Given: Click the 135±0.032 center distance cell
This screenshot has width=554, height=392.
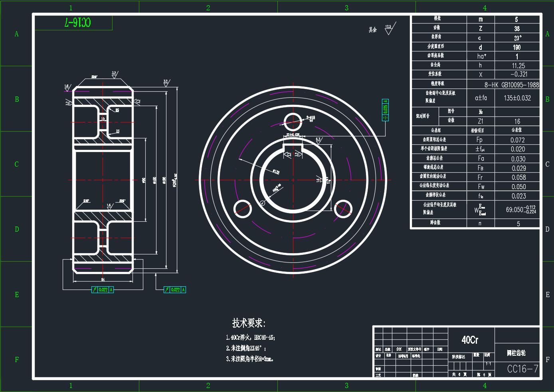Looking at the screenshot, I should point(517,98).
